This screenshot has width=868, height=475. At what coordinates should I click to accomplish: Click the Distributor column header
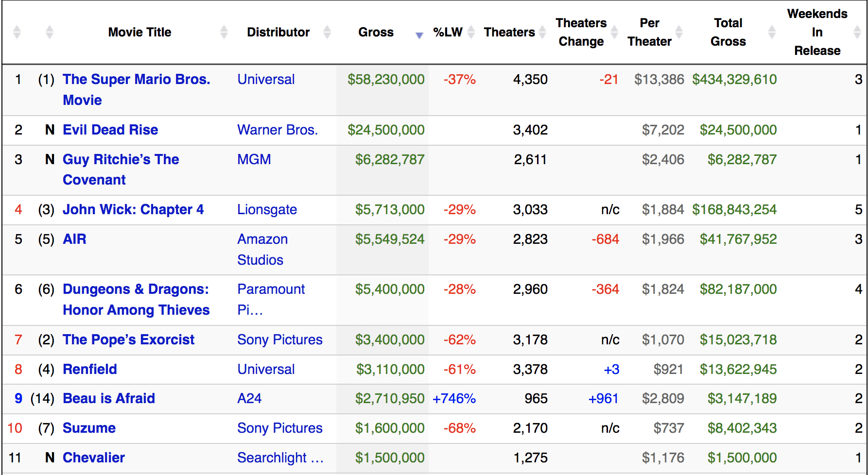[x=278, y=32]
